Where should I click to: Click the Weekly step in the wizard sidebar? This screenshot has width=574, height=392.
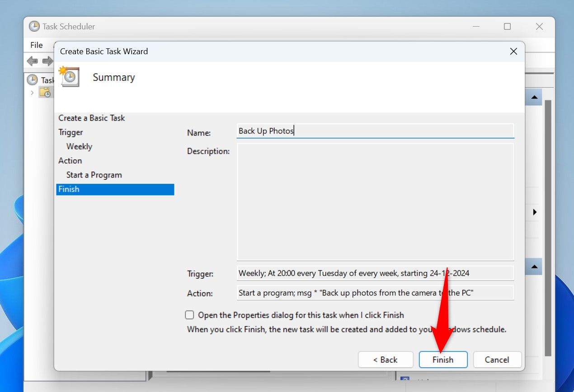(79, 146)
